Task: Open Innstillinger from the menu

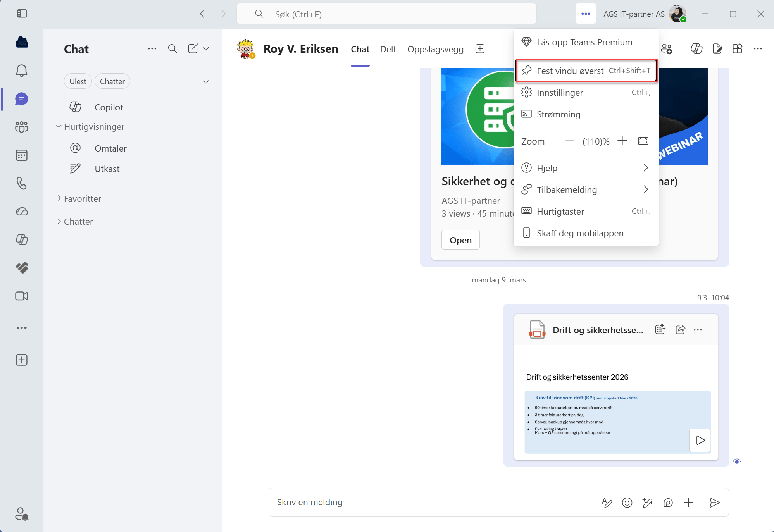Action: point(560,93)
